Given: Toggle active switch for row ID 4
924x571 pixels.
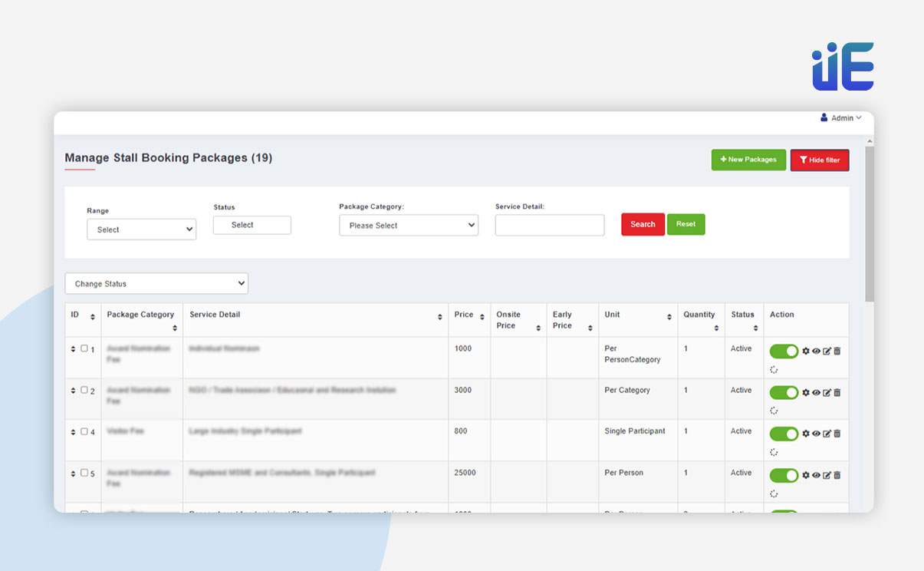Looking at the screenshot, I should [784, 434].
